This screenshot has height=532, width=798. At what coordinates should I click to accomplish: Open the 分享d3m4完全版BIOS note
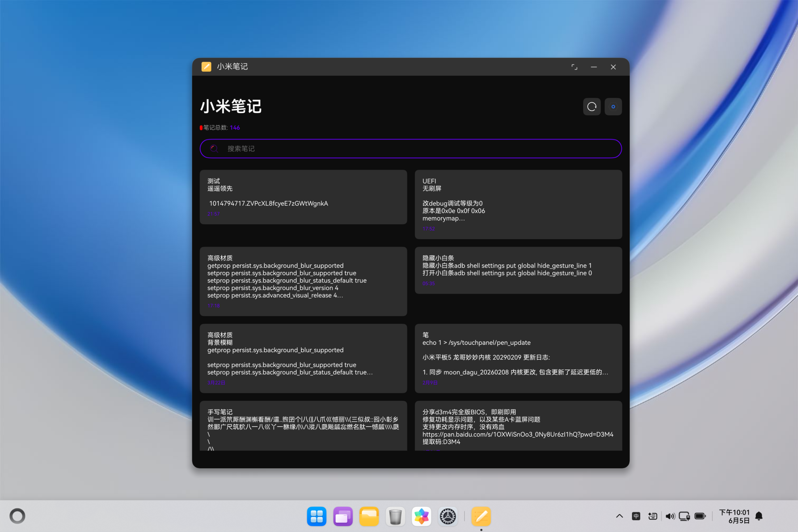tap(518, 426)
